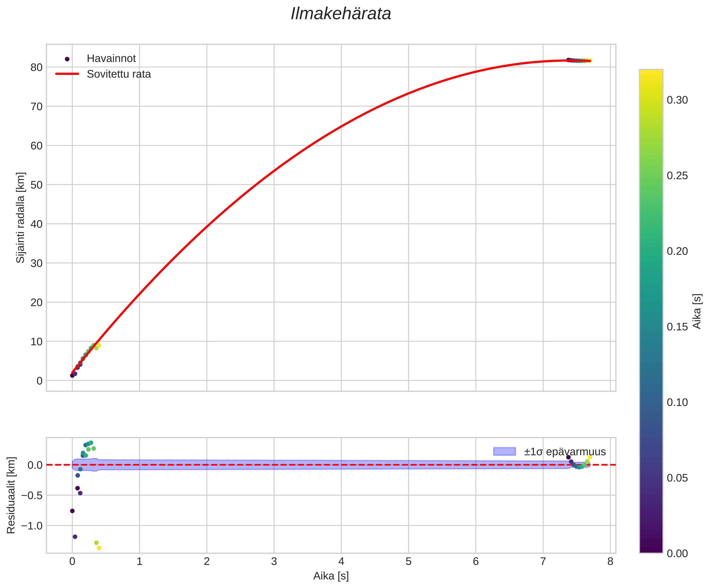Click the dark purple bottom of the colorbar
The height and width of the screenshot is (588, 709).
[651, 548]
